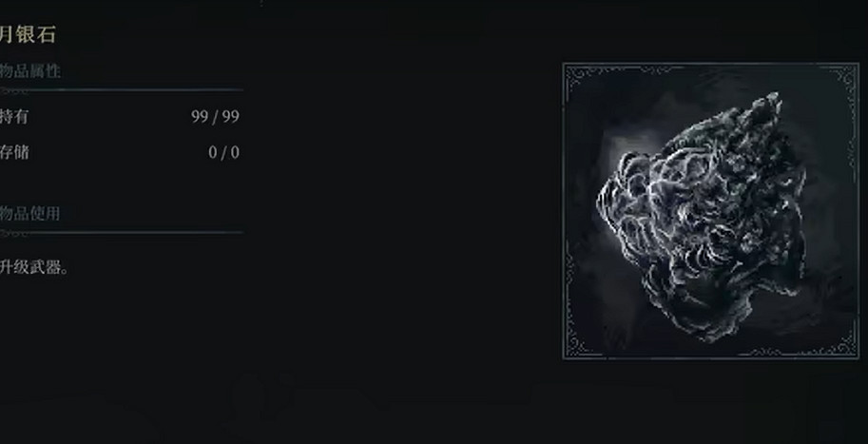The width and height of the screenshot is (868, 444).
Task: Click the second 99 in held count
Action: click(x=231, y=117)
